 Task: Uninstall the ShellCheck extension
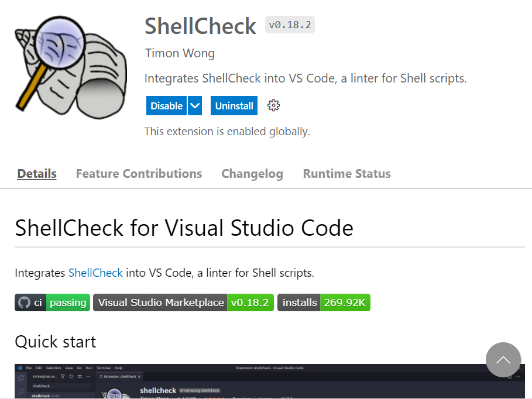(234, 105)
